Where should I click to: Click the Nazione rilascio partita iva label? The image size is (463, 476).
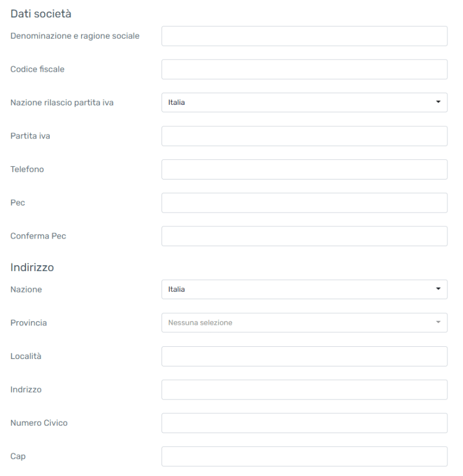pos(62,102)
